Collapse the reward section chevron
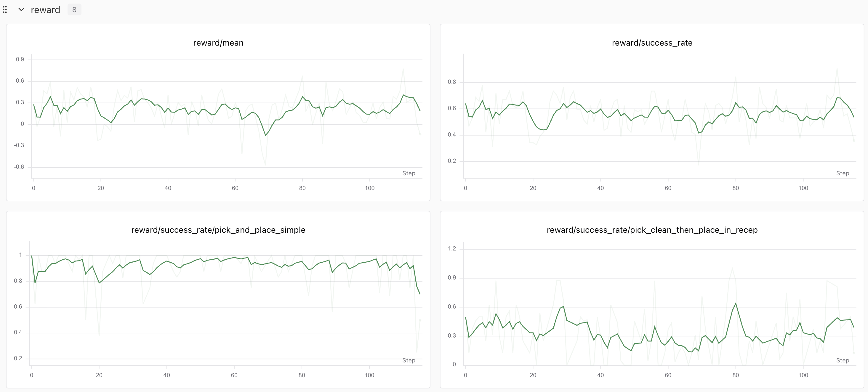 pos(21,10)
